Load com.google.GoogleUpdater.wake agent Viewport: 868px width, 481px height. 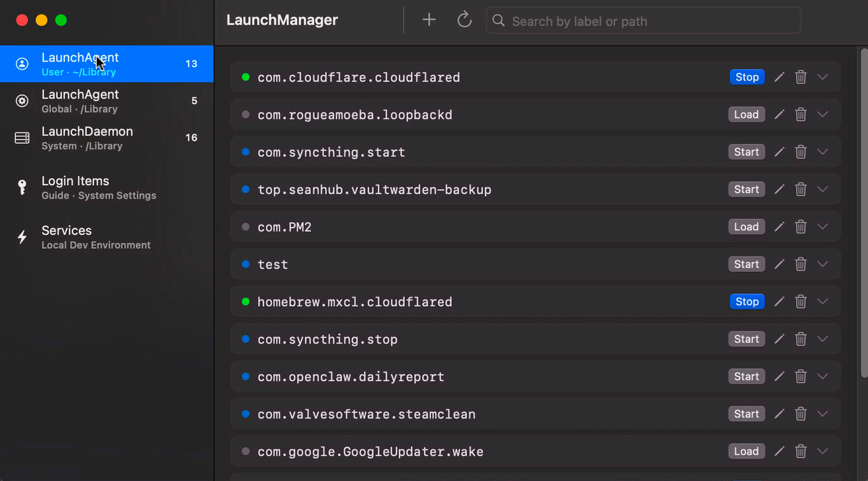point(746,452)
